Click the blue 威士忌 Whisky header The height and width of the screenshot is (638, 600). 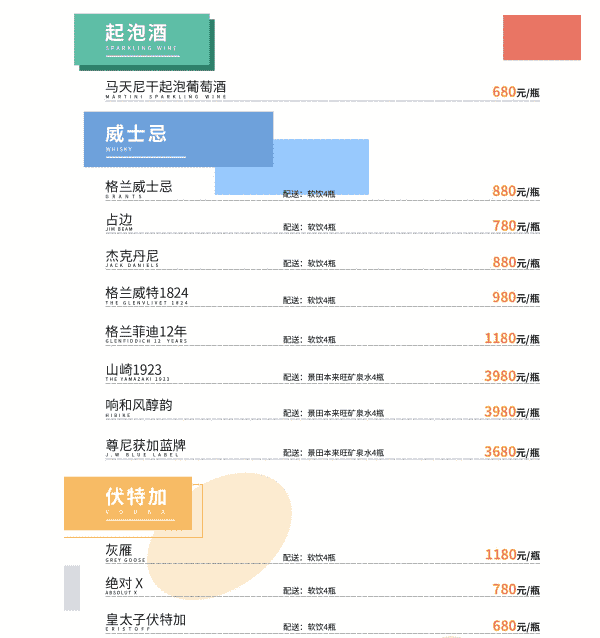[179, 139]
